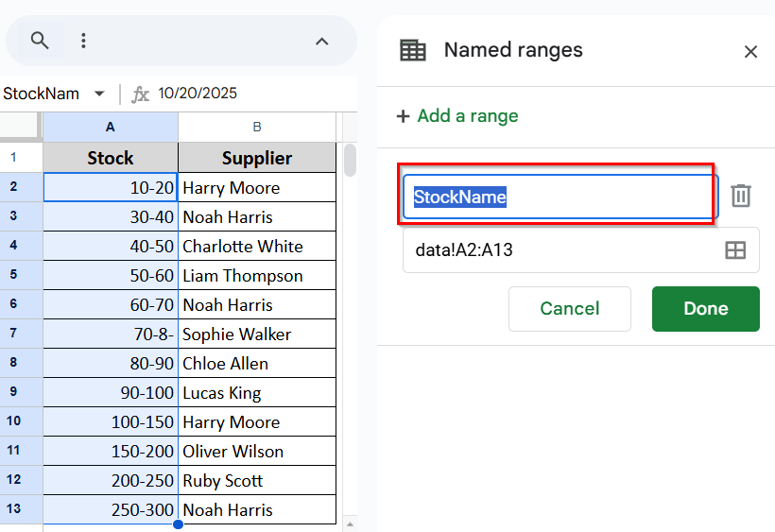Click the Named ranges table icon
Image resolution: width=775 pixels, height=532 pixels.
413,50
